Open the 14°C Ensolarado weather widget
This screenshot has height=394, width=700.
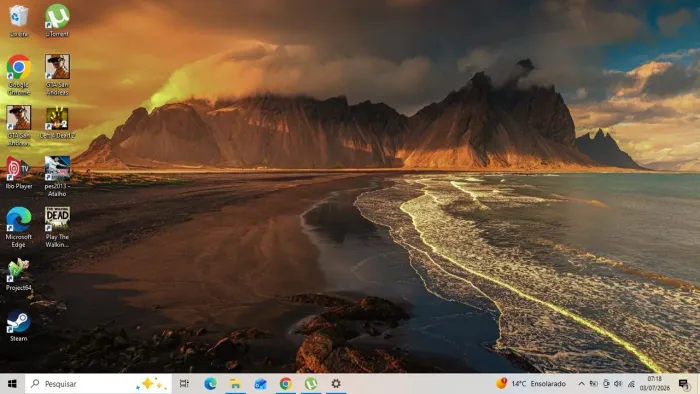point(531,384)
